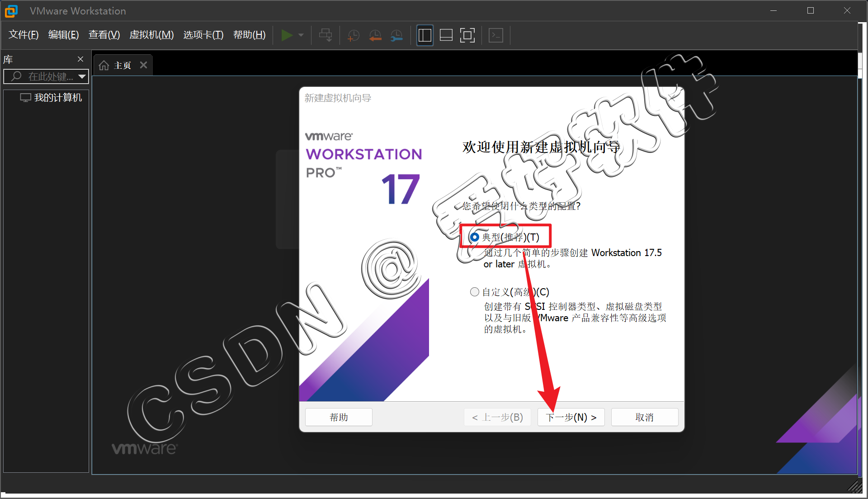Click the take snapshot clock icon
The height and width of the screenshot is (499, 868).
(353, 35)
